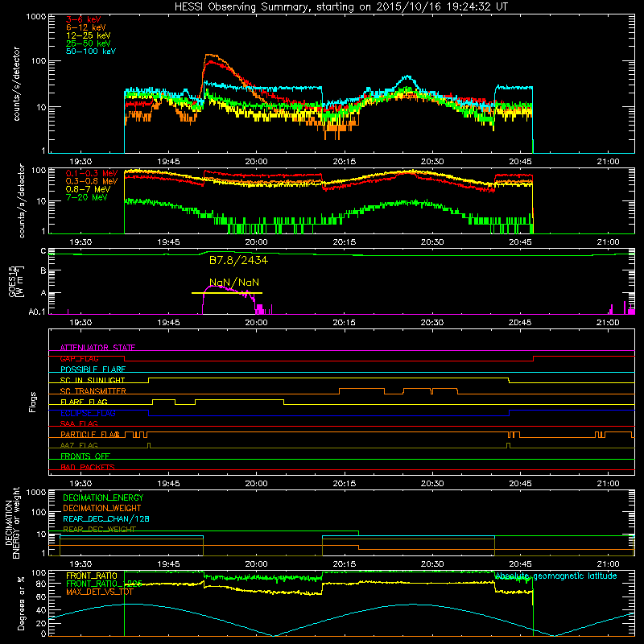The image size is (644, 644).
Task: Click the NaN/NaN flare annotation
Action: [x=234, y=283]
